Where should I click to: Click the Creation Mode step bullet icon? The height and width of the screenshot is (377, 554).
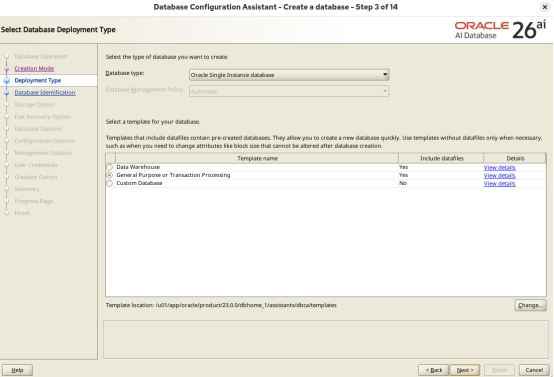6,69
